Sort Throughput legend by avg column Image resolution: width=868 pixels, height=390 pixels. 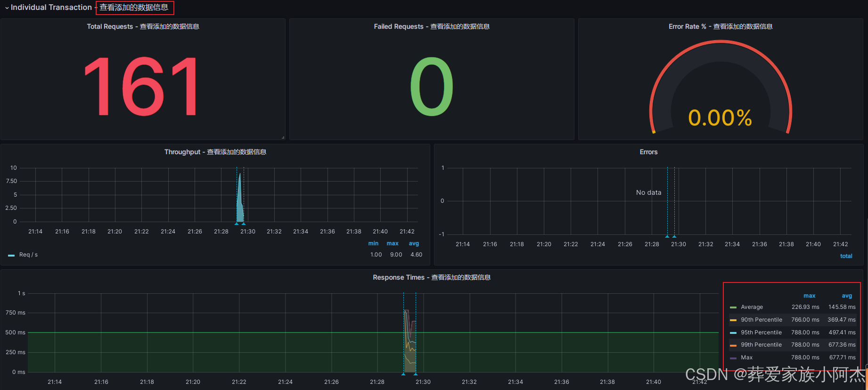click(x=414, y=243)
